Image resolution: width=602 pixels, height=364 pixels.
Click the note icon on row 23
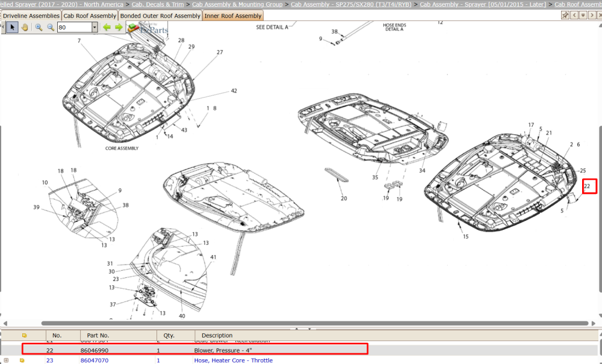click(x=22, y=360)
